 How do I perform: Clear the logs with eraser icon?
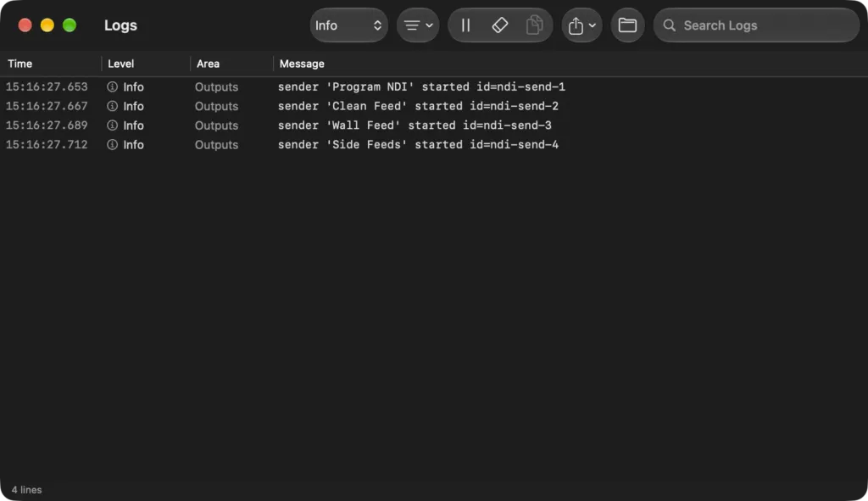[500, 25]
